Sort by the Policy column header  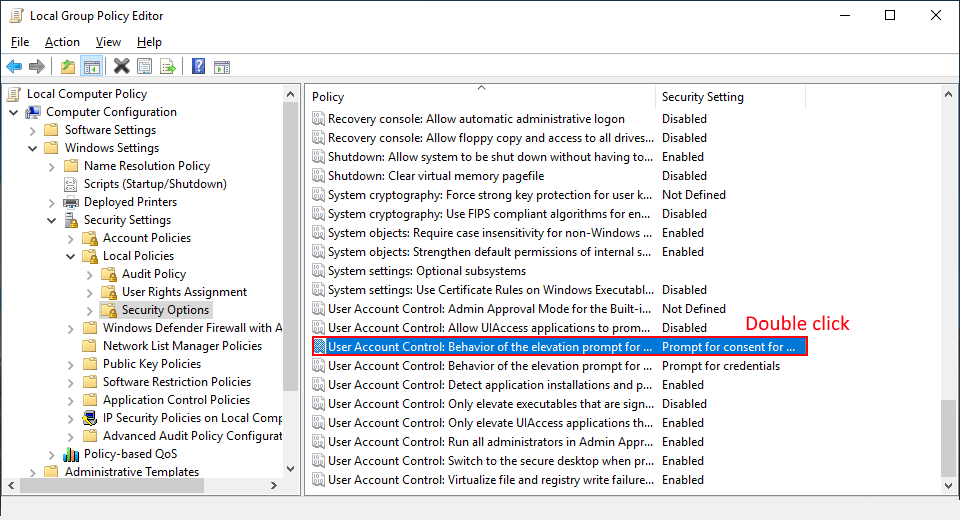pyautogui.click(x=481, y=97)
